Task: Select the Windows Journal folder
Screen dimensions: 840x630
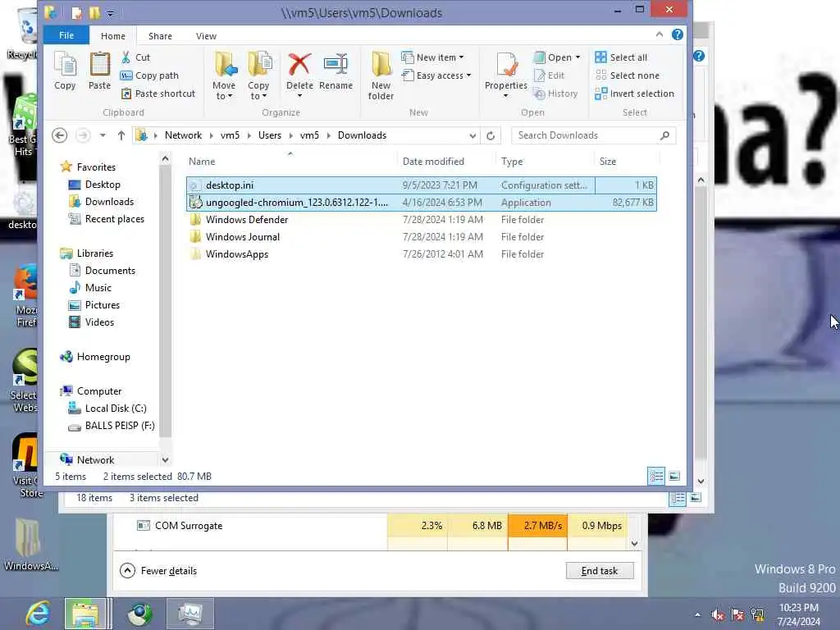Action: pyautogui.click(x=422, y=237)
